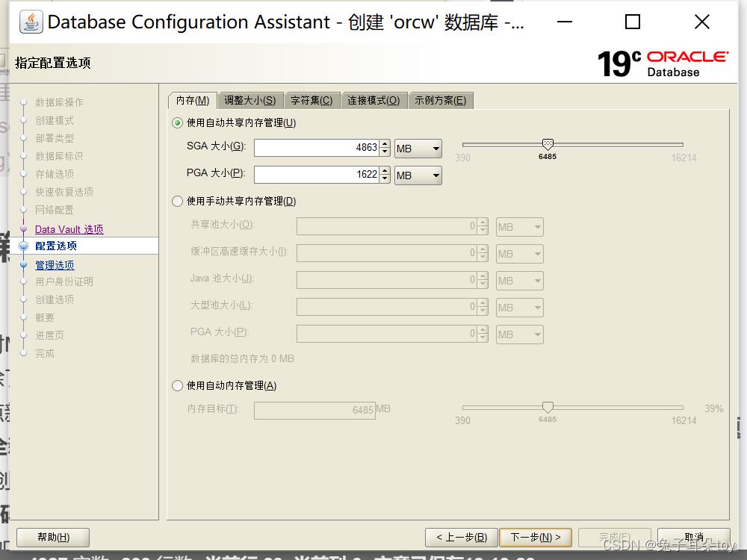Image resolution: width=747 pixels, height=560 pixels.
Task: Open the Data Vault 选项 step link
Action: (69, 229)
